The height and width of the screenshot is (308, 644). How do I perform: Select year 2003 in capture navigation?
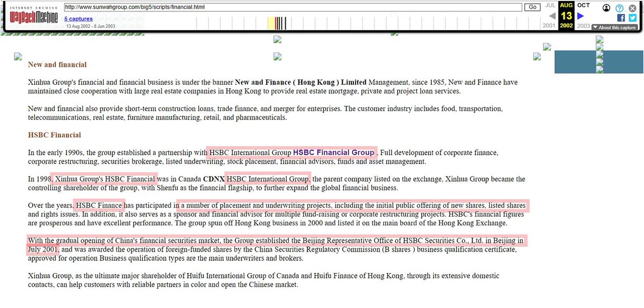click(x=583, y=26)
